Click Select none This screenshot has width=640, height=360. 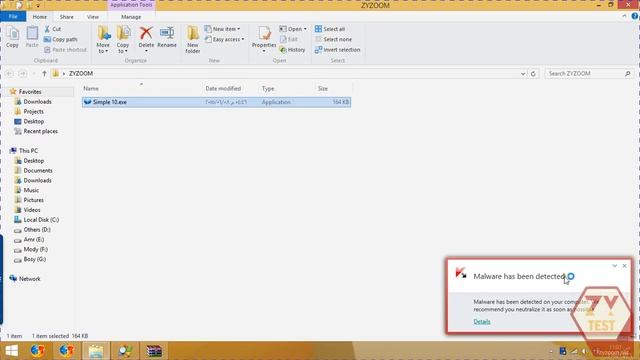tap(333, 39)
